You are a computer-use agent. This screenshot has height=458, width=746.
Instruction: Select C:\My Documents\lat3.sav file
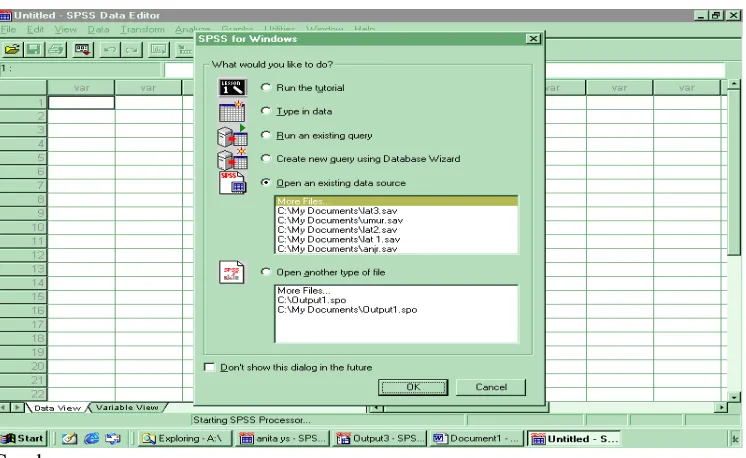[x=396, y=211]
